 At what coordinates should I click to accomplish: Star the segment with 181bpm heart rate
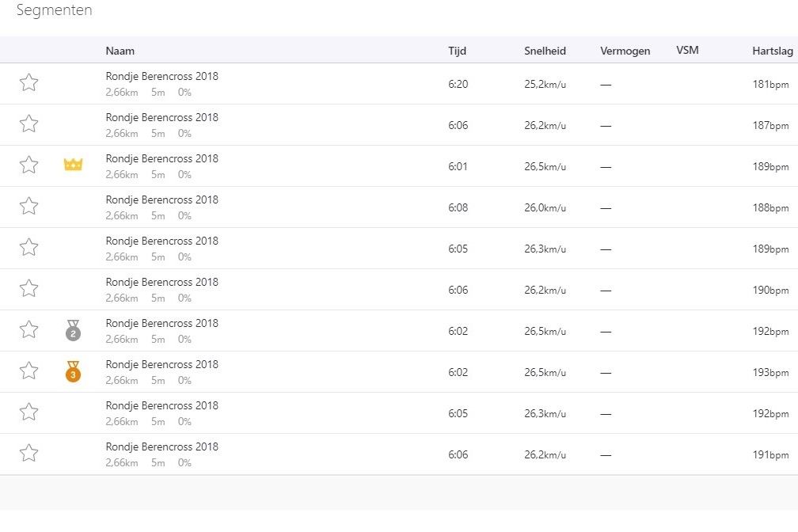click(x=28, y=82)
